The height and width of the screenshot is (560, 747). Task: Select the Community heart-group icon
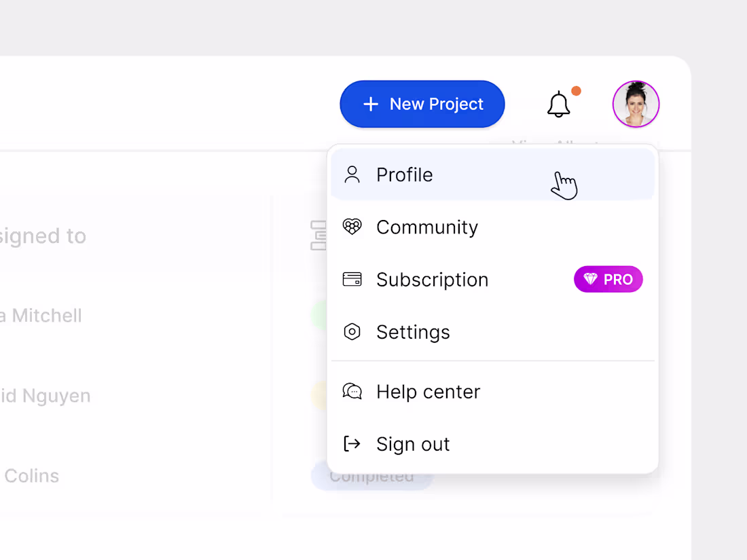point(352,227)
